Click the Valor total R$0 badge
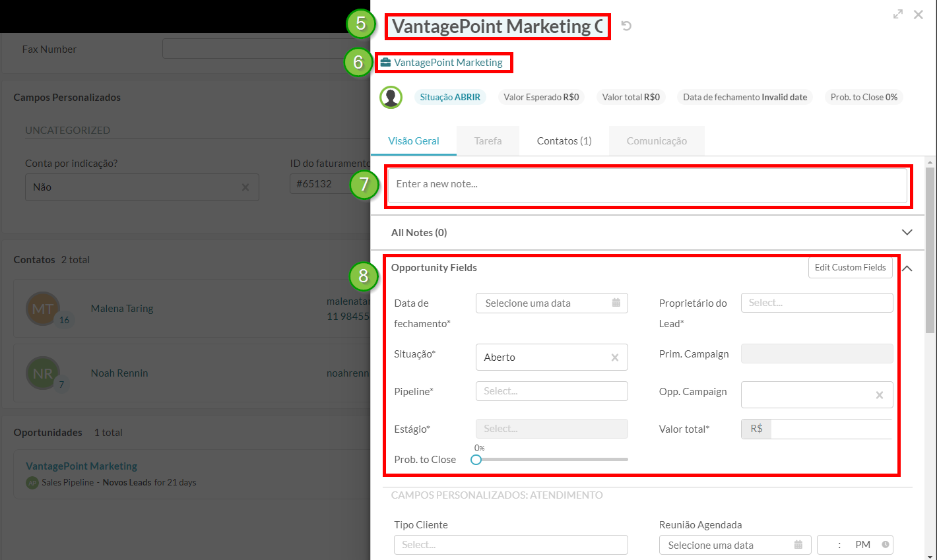937x560 pixels. (x=631, y=97)
